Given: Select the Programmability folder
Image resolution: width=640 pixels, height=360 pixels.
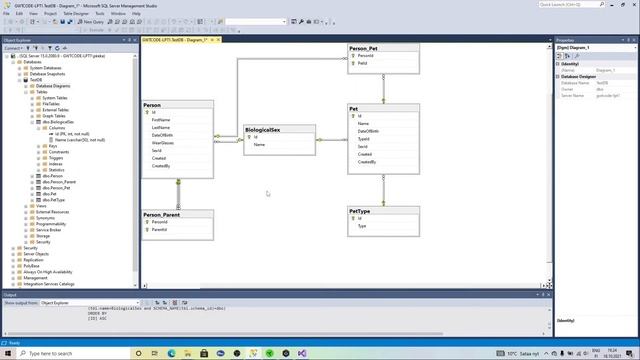Looking at the screenshot, I should pos(51,224).
